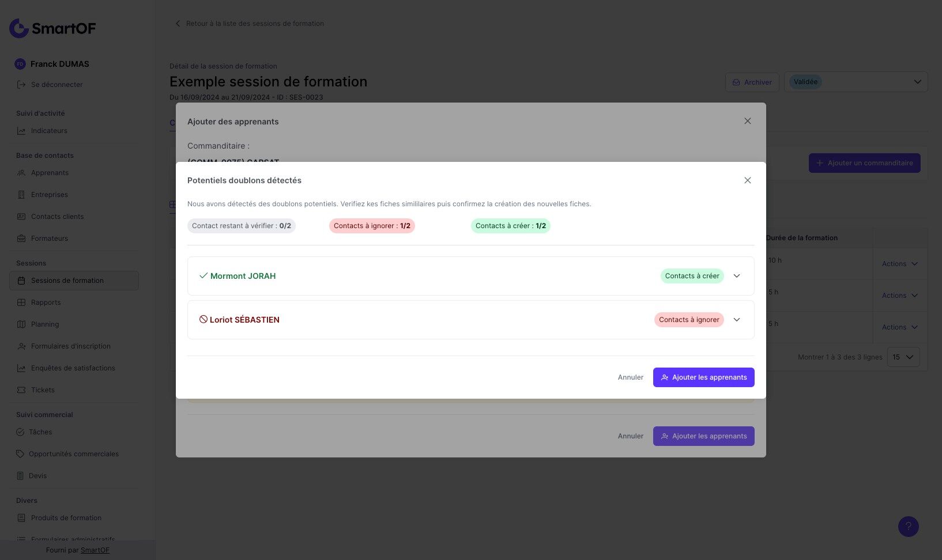Click the Formateurs briefcase icon
The width and height of the screenshot is (942, 560).
(x=21, y=239)
